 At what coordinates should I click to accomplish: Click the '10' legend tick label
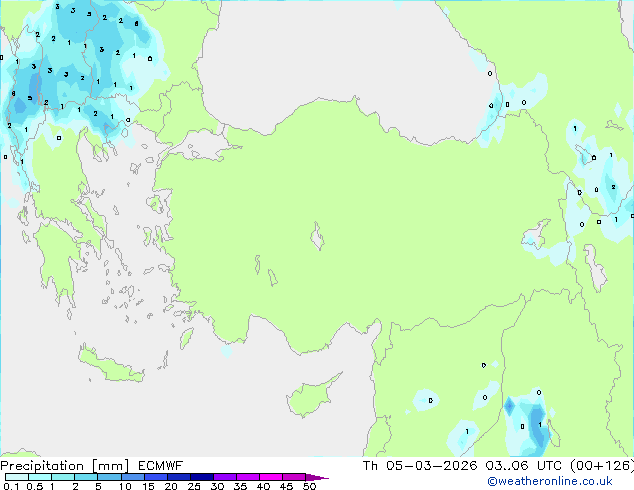pyautogui.click(x=125, y=486)
